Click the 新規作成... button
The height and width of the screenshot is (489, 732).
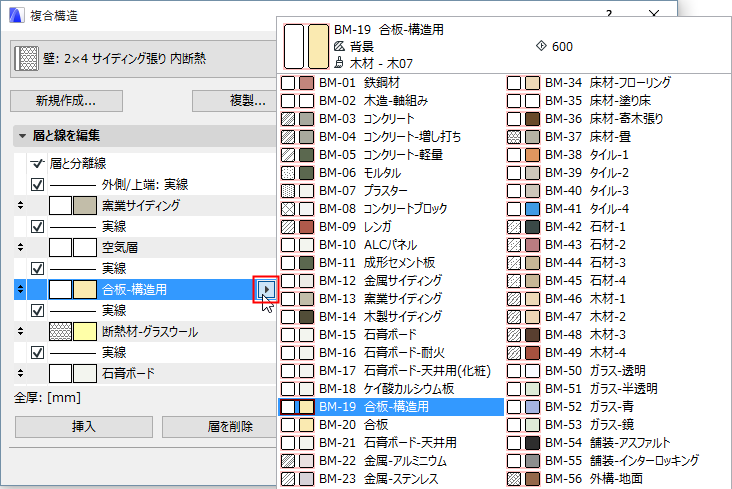[x=66, y=100]
